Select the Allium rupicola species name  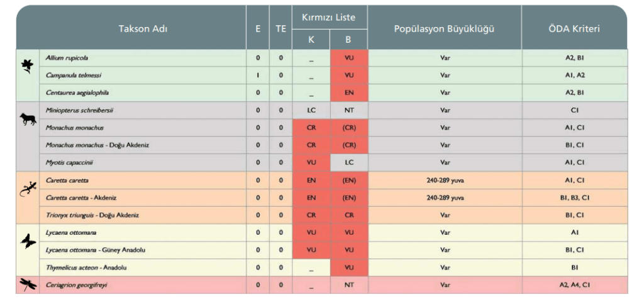tap(67, 58)
